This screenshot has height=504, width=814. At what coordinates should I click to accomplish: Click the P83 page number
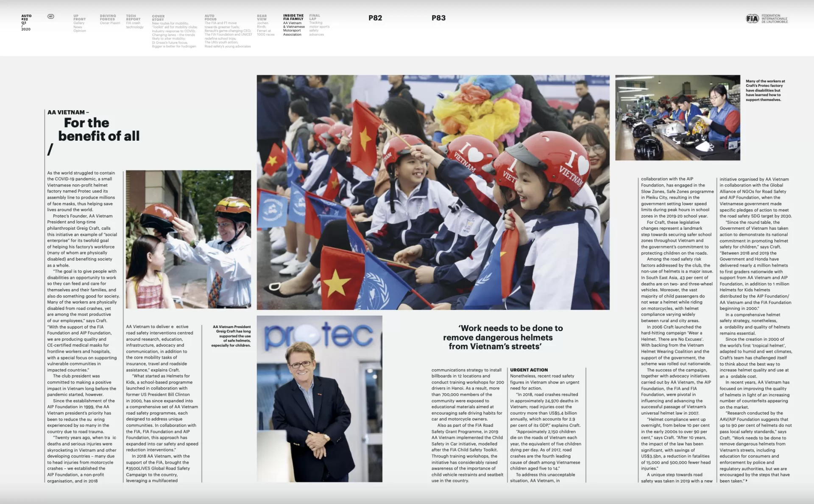[x=438, y=18]
